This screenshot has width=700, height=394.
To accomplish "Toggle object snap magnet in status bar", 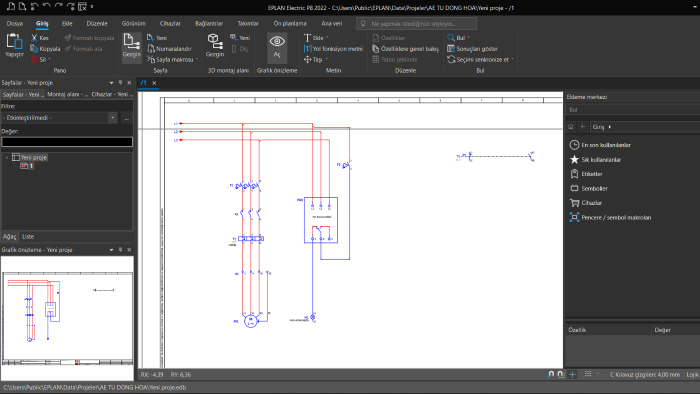I will coord(551,374).
